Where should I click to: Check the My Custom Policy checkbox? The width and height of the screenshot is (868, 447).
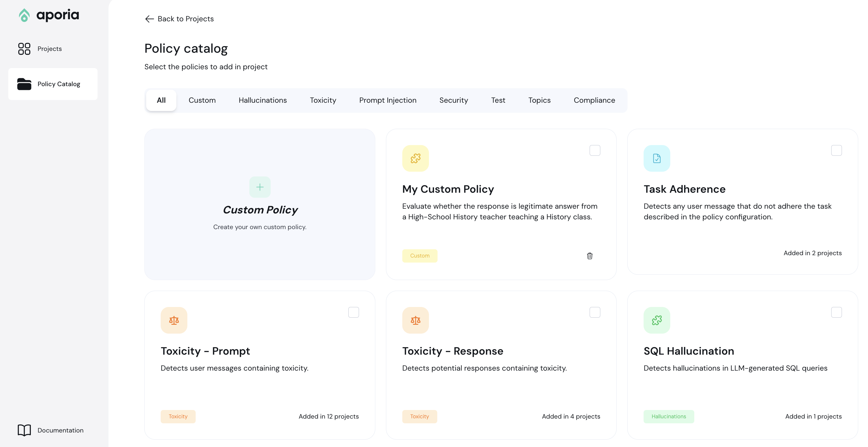click(595, 150)
